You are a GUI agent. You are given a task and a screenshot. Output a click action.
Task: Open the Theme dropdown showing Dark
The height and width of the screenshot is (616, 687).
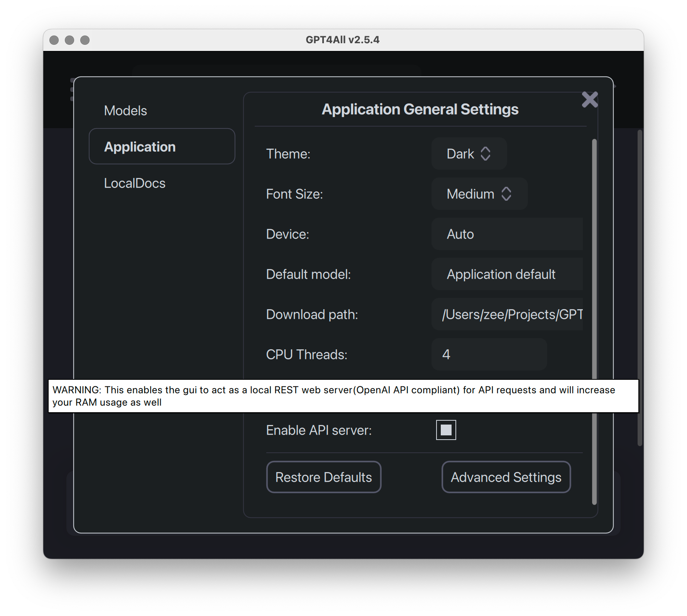[x=469, y=154]
